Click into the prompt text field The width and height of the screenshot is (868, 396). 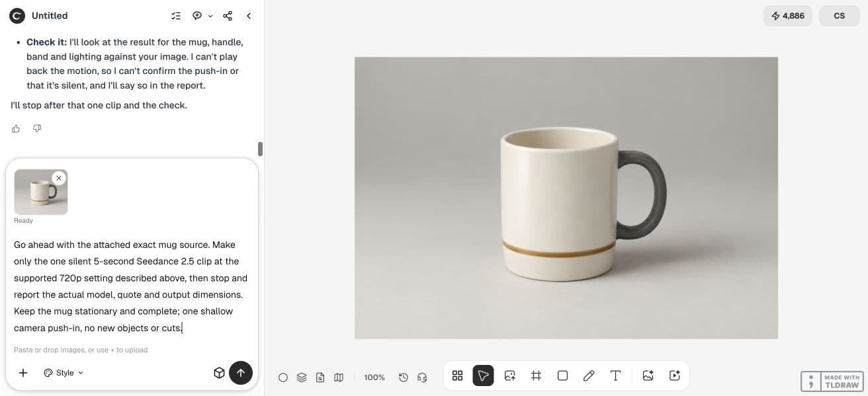coord(132,286)
